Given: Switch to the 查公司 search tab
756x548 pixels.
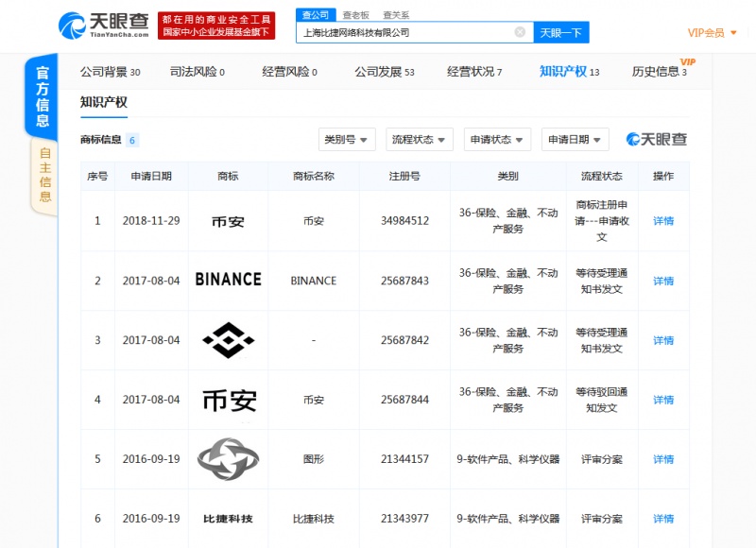Looking at the screenshot, I should coord(316,15).
